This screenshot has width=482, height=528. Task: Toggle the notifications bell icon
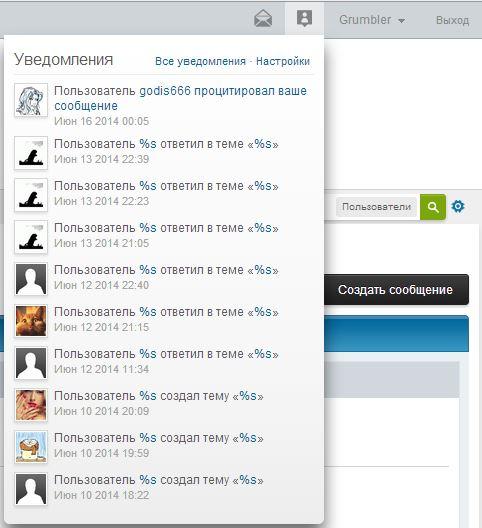304,18
